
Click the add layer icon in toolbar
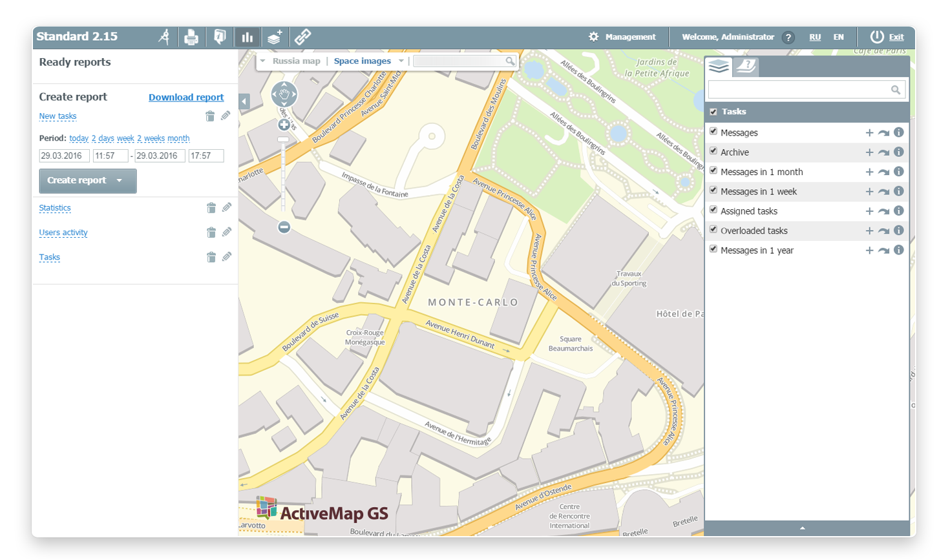coord(275,37)
